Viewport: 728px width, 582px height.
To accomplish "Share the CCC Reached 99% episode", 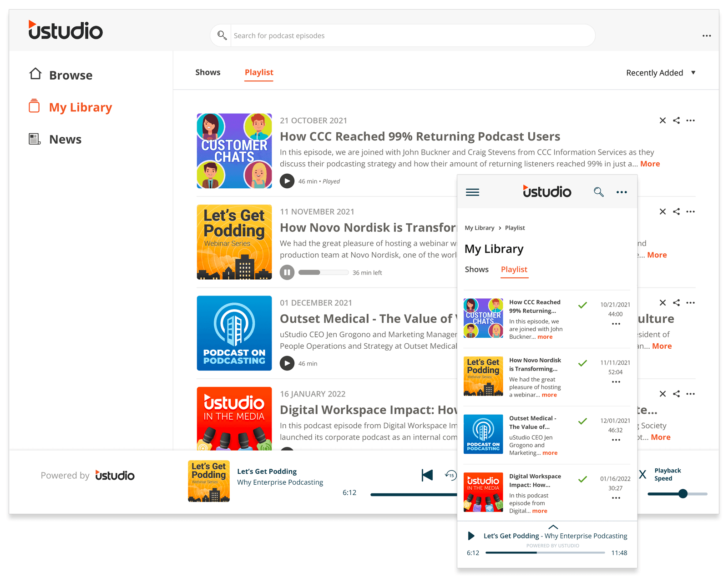I will [x=677, y=120].
